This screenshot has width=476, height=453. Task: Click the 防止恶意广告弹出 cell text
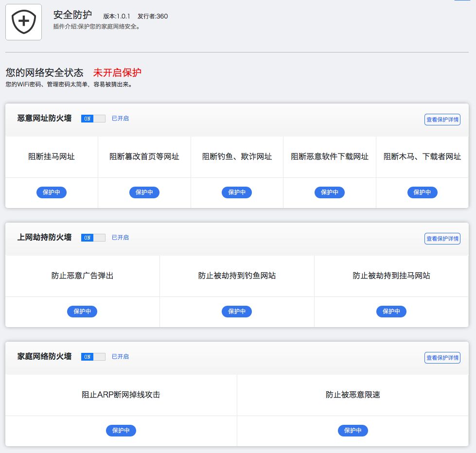click(x=82, y=276)
